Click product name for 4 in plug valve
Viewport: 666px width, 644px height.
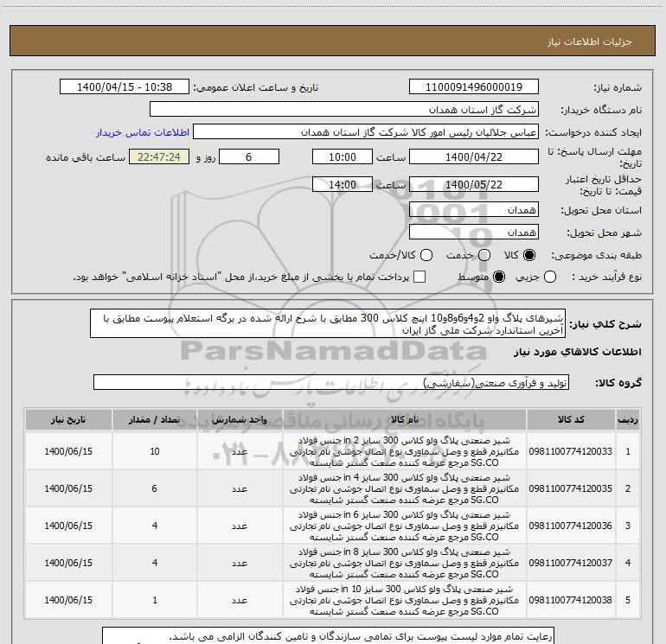pos(405,488)
